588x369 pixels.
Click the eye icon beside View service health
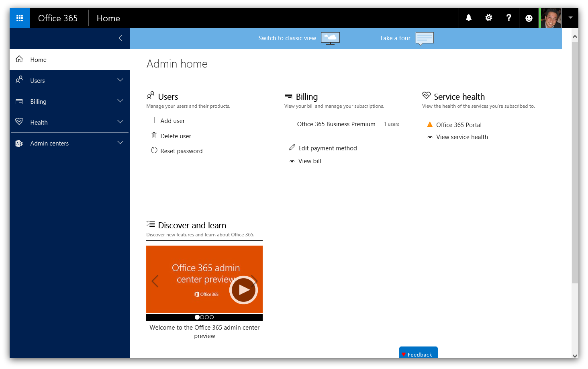coord(430,137)
